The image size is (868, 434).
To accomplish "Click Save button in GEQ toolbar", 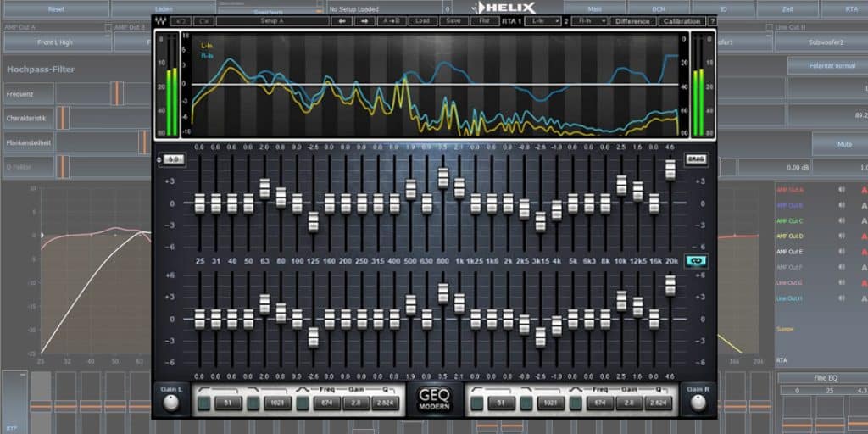I will click(x=453, y=21).
